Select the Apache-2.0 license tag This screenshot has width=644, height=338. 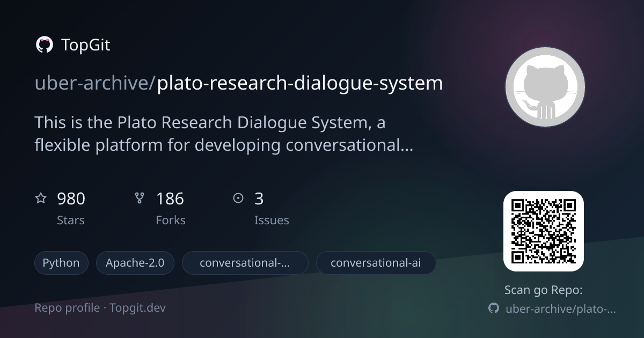[x=135, y=263]
